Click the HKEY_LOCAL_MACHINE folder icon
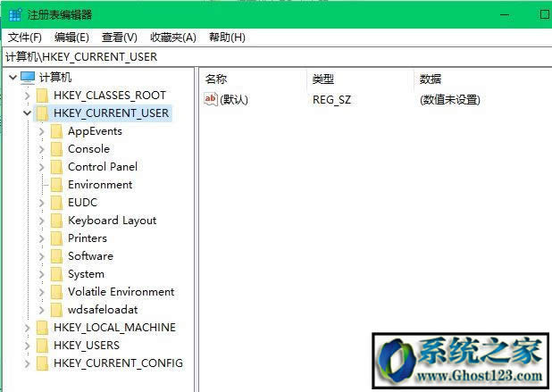Image resolution: width=552 pixels, height=392 pixels. [x=42, y=328]
